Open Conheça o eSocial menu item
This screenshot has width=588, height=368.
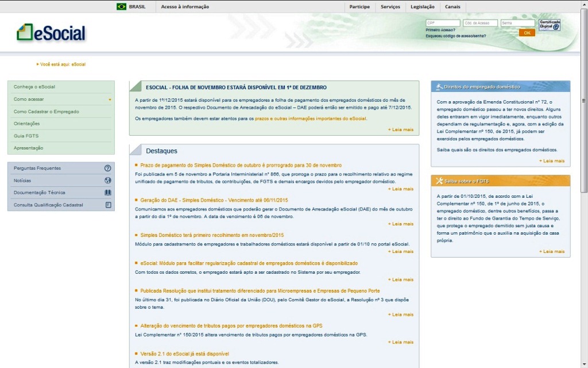tap(61, 87)
